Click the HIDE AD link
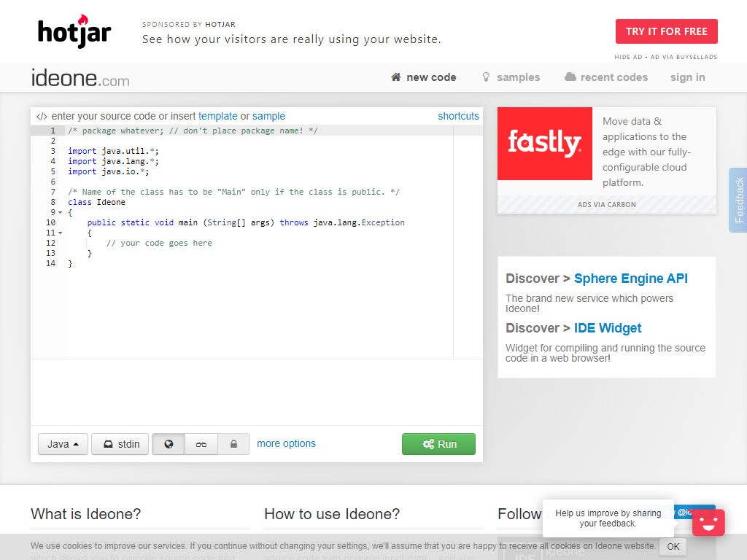Image resolution: width=747 pixels, height=560 pixels. 628,57
